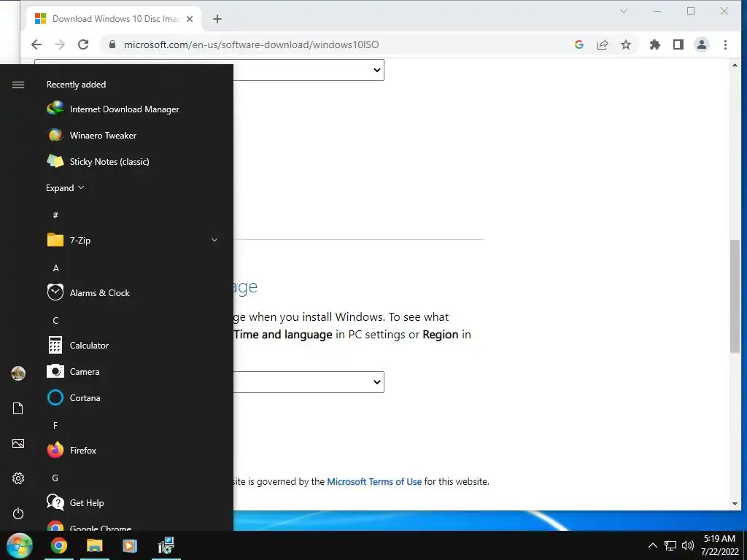Expand the Recently added list
Screen dimensions: 747x560
65,188
